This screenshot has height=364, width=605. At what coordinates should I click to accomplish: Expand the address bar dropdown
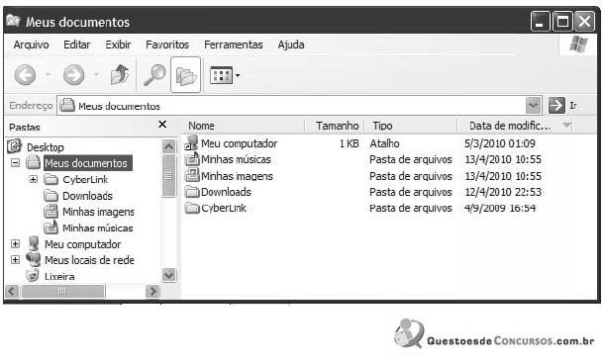click(x=533, y=105)
